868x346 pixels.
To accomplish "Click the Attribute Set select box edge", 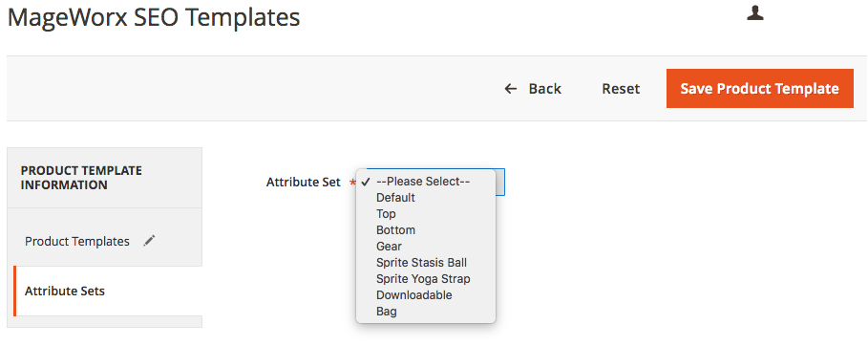I will [x=499, y=182].
